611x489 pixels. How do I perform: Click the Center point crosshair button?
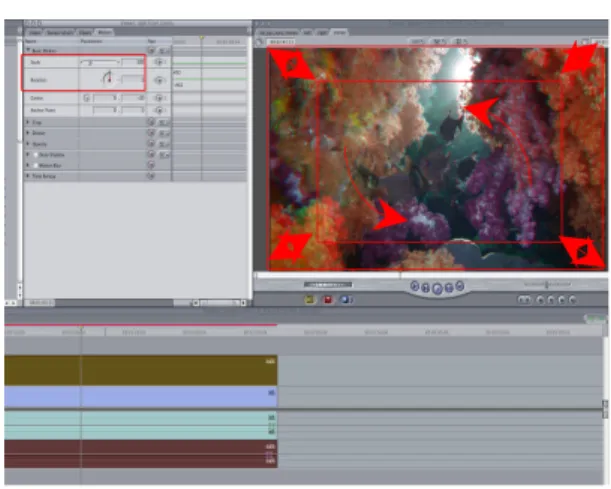(87, 98)
